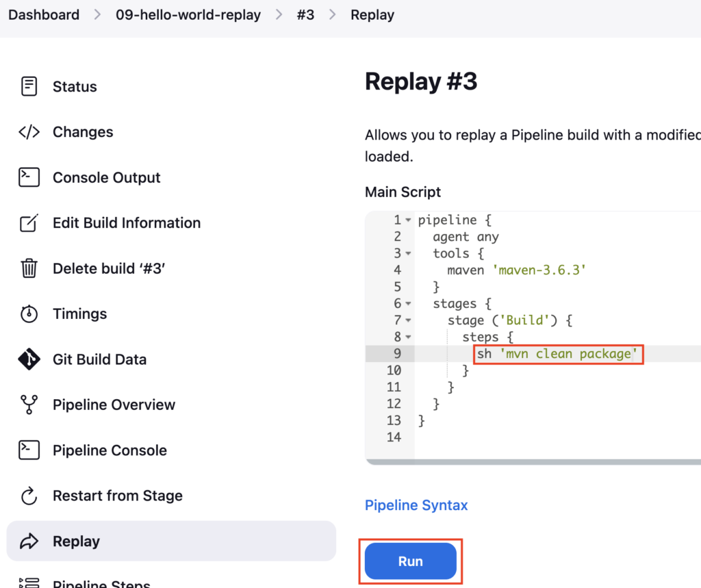Click the Status page icon

coord(29,86)
